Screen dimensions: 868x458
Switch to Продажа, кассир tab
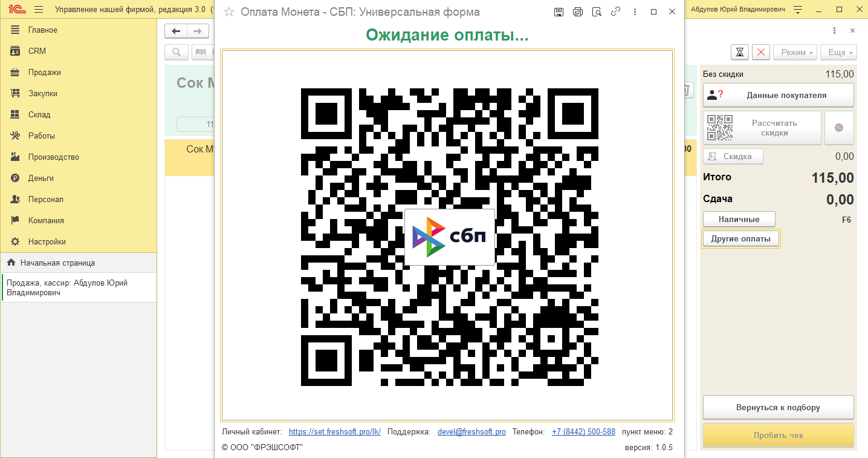pos(79,287)
